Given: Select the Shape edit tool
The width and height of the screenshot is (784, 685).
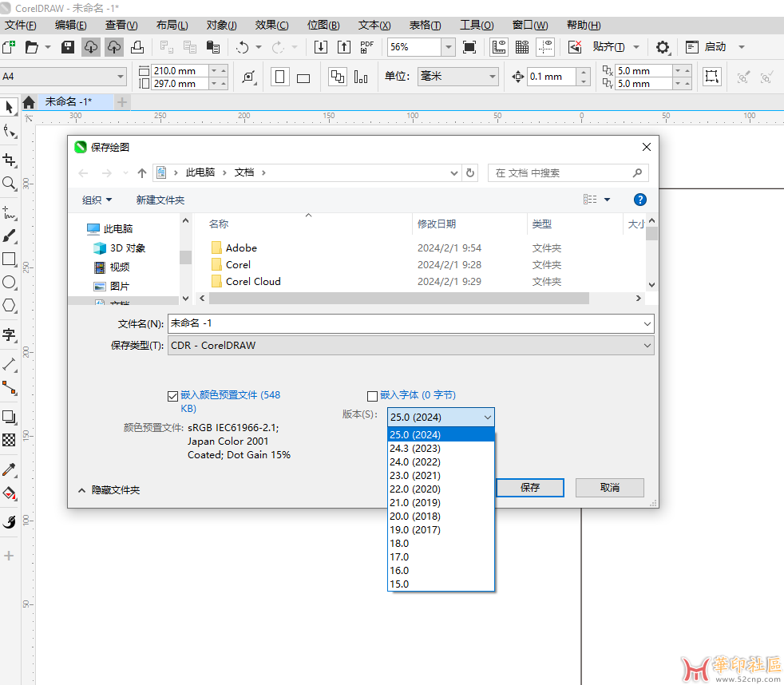Looking at the screenshot, I should 9,131.
